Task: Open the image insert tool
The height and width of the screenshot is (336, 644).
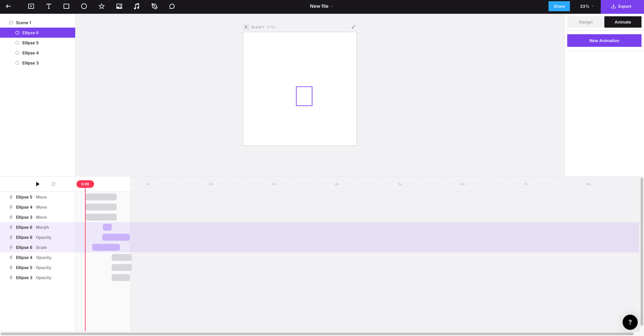Action: [119, 6]
